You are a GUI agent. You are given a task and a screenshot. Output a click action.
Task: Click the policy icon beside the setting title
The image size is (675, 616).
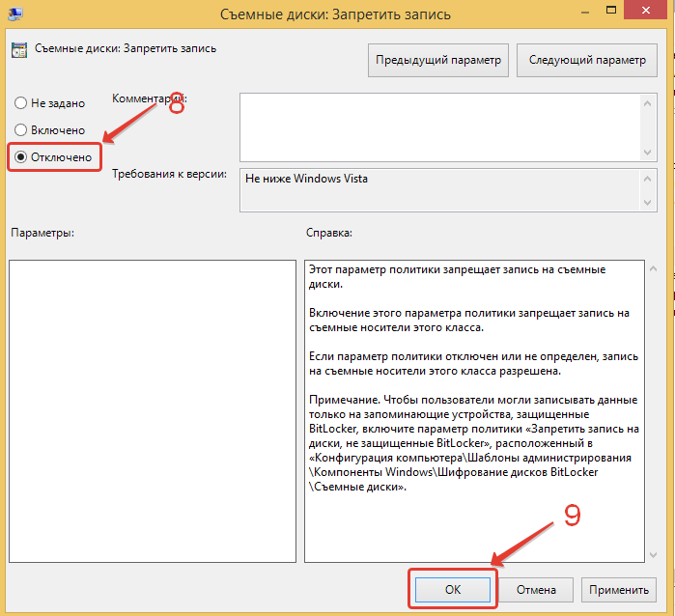tap(17, 49)
